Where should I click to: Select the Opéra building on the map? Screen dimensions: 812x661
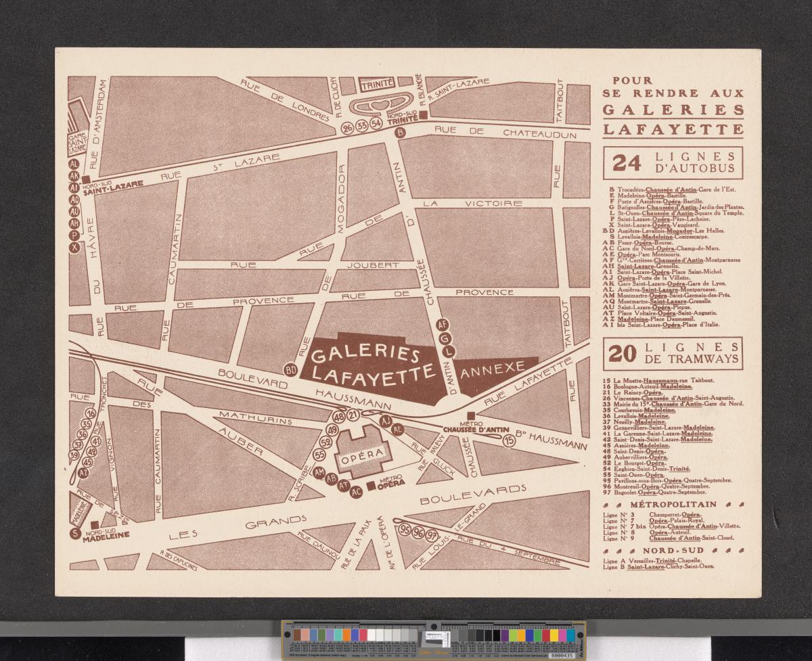364,451
